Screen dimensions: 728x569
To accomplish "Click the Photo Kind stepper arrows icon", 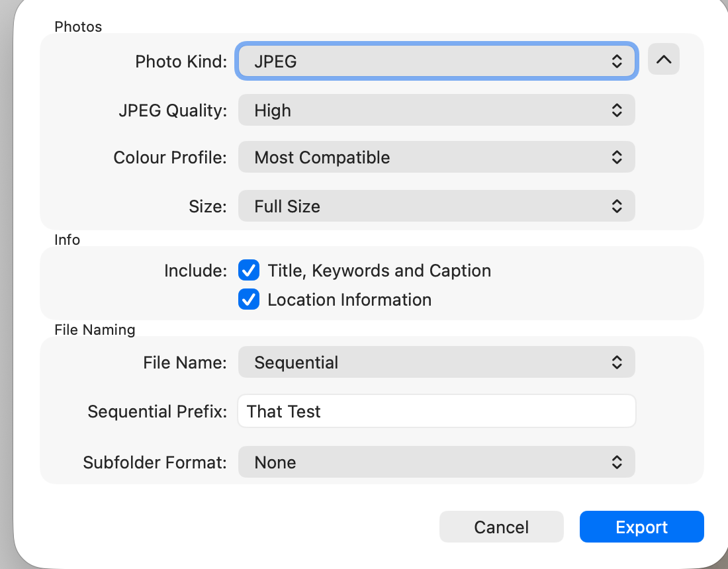I will coord(617,62).
